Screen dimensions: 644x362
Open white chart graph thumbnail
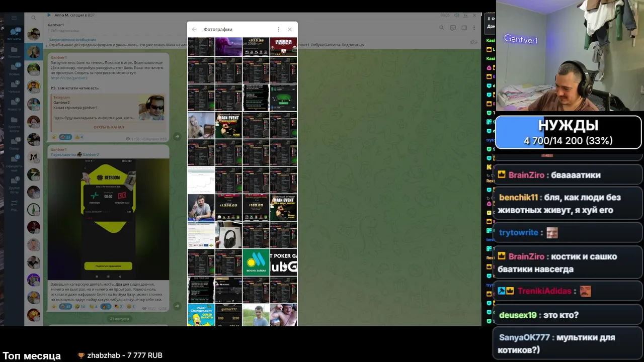pyautogui.click(x=201, y=180)
